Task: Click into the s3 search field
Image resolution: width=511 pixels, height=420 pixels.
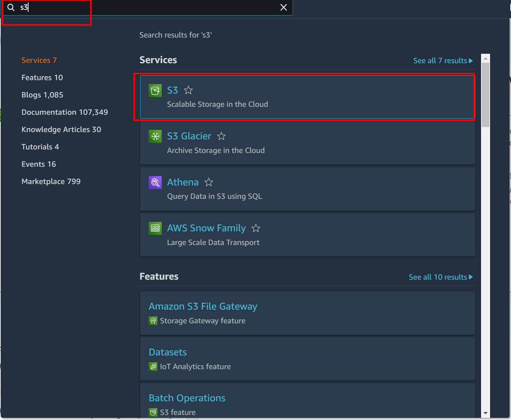Action: [144, 8]
